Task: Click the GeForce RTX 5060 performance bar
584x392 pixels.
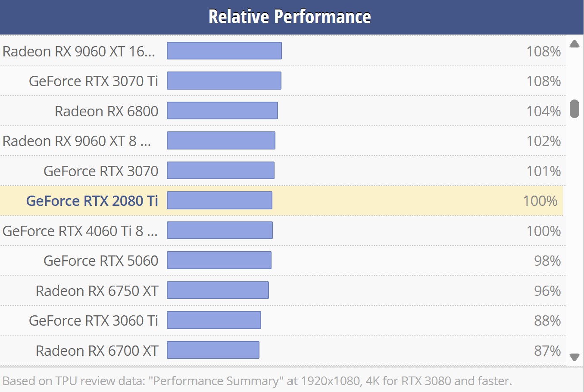Action: [219, 260]
